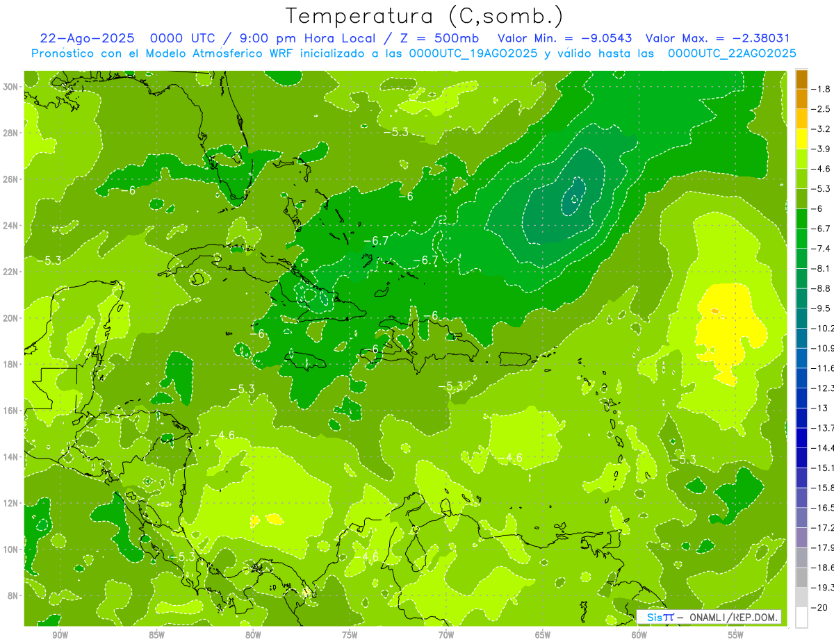Pick the dark orange swatch atop the color scale
834x644 pixels.
pos(802,79)
